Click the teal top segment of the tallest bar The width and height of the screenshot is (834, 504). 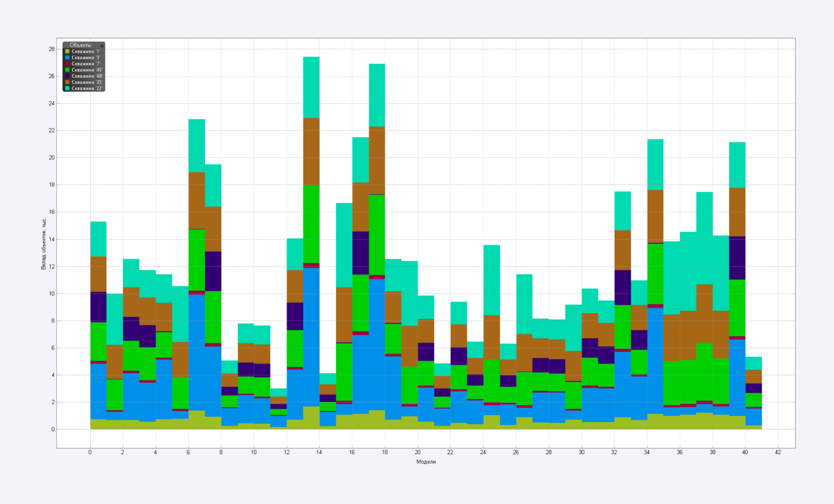(x=311, y=87)
